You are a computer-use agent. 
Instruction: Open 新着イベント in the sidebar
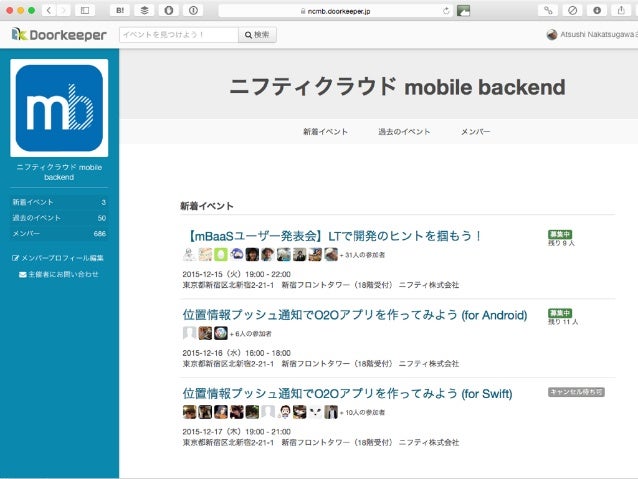(x=59, y=202)
